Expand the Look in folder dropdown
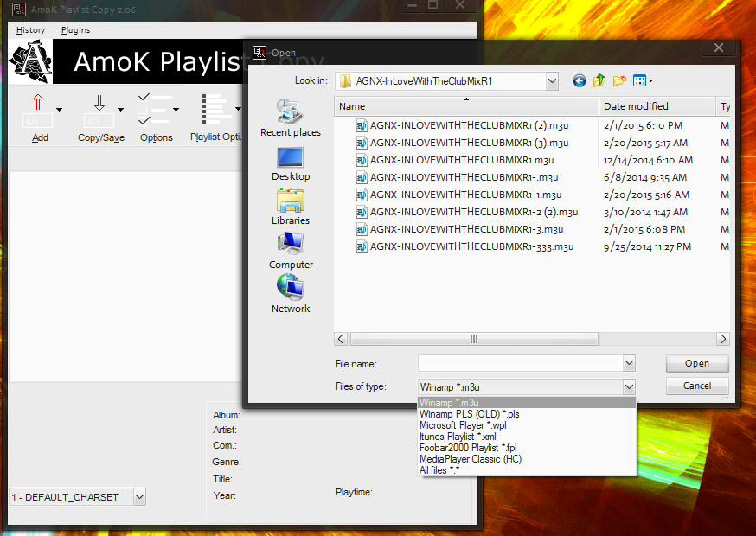This screenshot has height=536, width=756. point(552,81)
